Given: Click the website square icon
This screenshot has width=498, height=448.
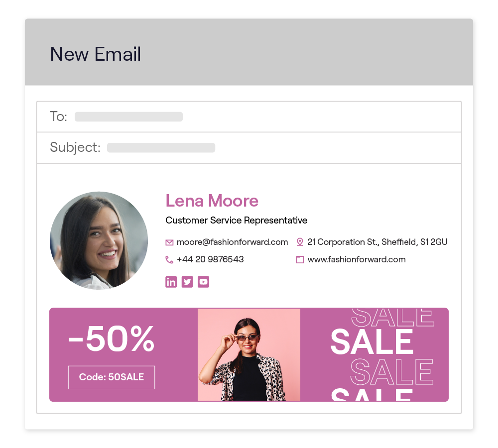Looking at the screenshot, I should [x=300, y=259].
